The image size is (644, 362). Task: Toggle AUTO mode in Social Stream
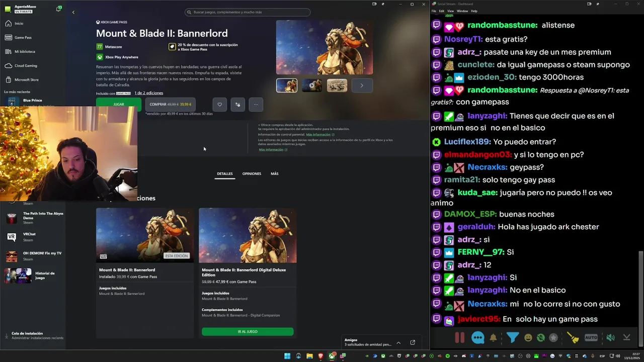(591, 338)
